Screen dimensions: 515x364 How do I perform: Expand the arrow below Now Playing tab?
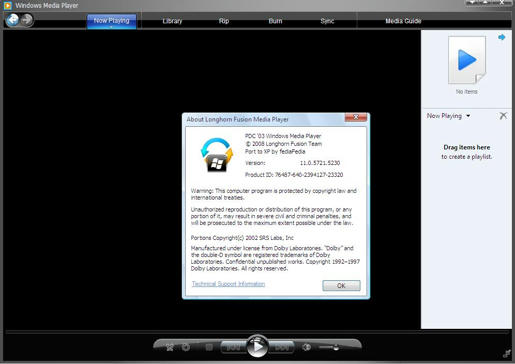click(111, 27)
